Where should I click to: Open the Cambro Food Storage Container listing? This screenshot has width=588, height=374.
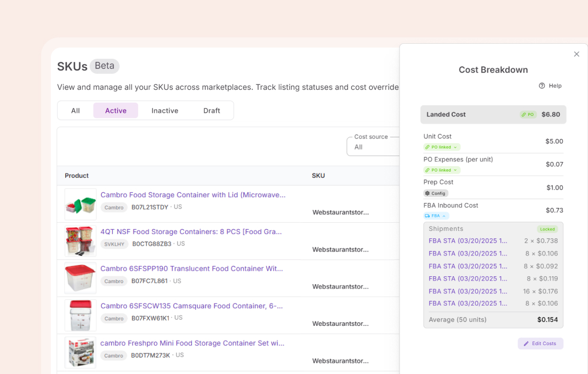193,194
